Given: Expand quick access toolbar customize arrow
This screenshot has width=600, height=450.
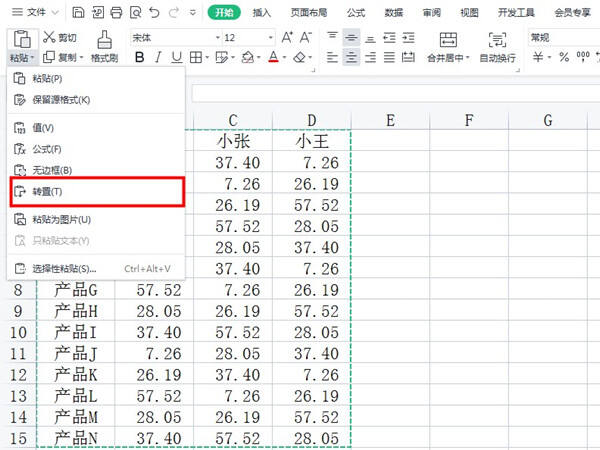Looking at the screenshot, I should pos(193,13).
